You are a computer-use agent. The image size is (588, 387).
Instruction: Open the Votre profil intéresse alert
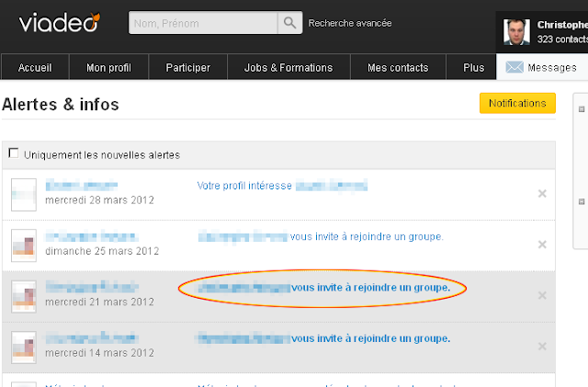pos(282,186)
